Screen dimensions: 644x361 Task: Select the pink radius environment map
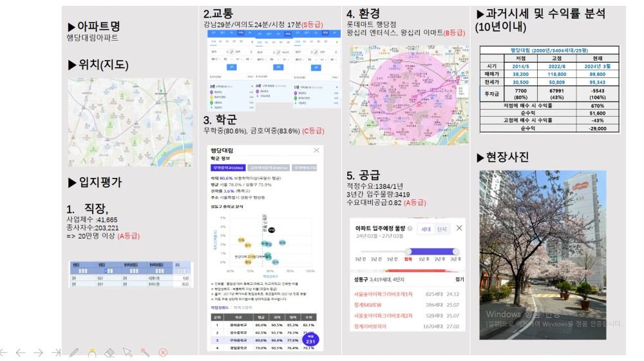(409, 95)
